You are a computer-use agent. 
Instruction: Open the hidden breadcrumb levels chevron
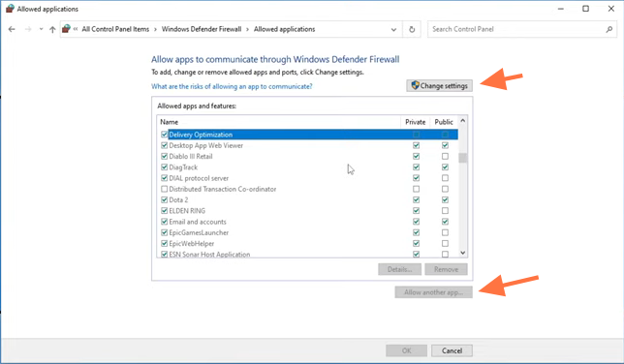pyautogui.click(x=76, y=29)
